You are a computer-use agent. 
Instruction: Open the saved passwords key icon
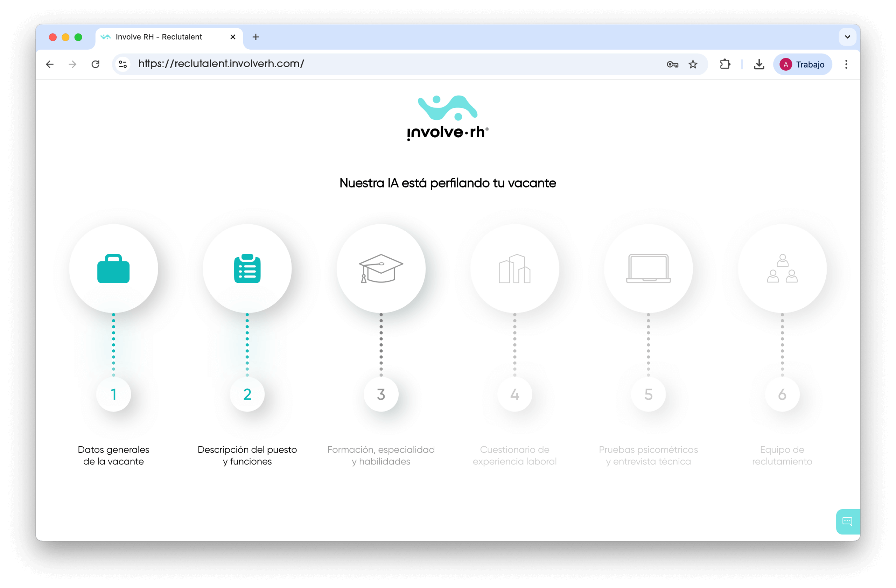(x=672, y=64)
